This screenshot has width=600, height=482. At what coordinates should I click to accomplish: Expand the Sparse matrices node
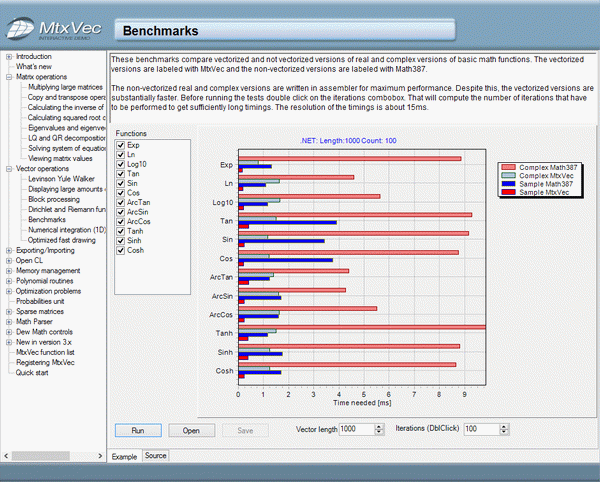tap(9, 312)
